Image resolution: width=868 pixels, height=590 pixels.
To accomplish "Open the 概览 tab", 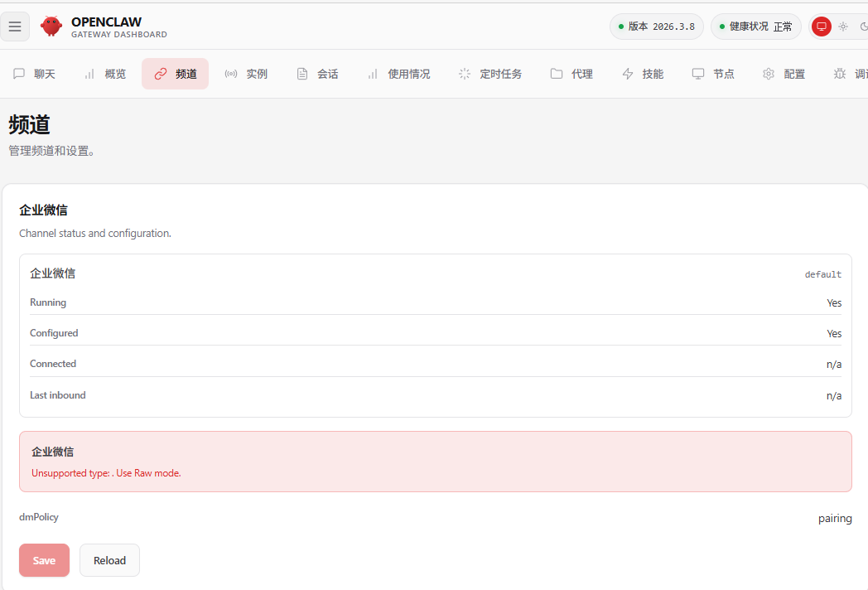I will pyautogui.click(x=105, y=74).
